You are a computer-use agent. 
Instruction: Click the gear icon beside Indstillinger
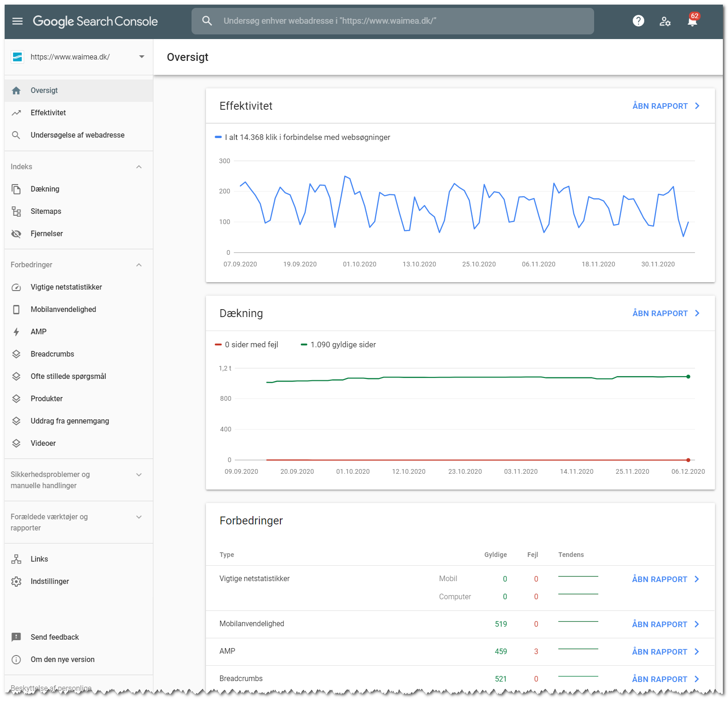pos(16,582)
